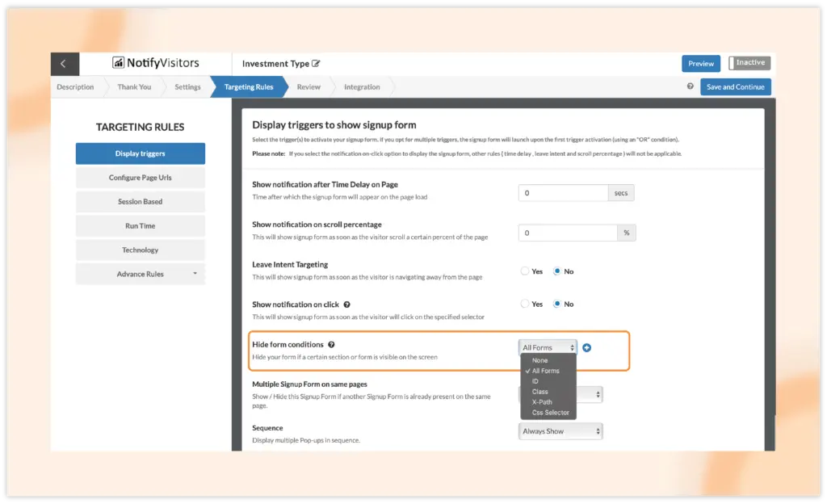The height and width of the screenshot is (504, 827).
Task: Open the Always Show sequence dropdown
Action: (x=560, y=431)
